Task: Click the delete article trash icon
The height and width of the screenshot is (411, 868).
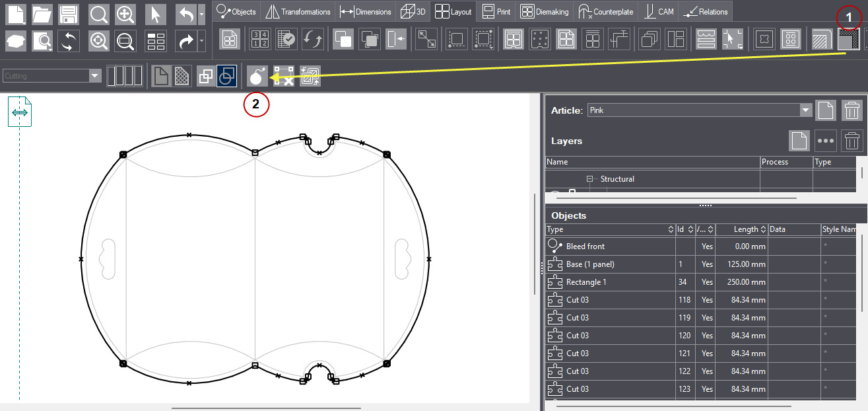Action: (x=852, y=110)
